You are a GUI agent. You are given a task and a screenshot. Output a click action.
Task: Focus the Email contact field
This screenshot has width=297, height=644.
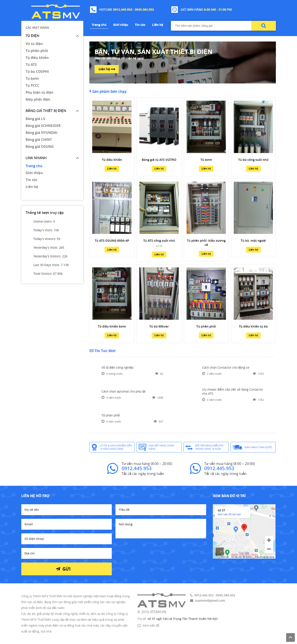point(67,524)
